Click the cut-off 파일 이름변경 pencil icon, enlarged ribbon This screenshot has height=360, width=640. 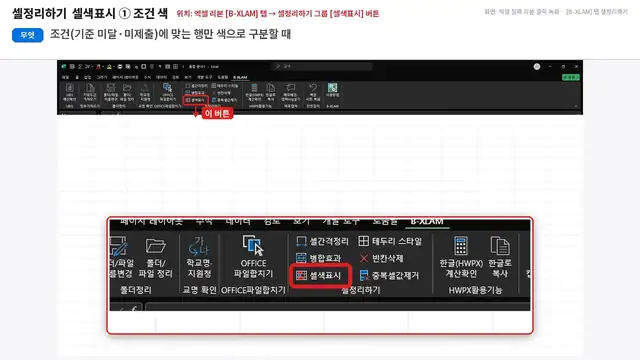coord(119,246)
